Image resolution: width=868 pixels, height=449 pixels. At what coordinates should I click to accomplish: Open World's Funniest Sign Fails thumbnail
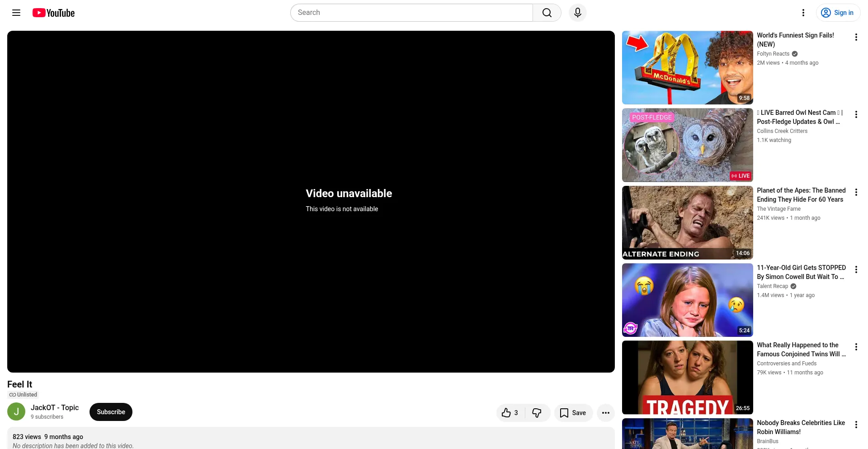tap(688, 68)
